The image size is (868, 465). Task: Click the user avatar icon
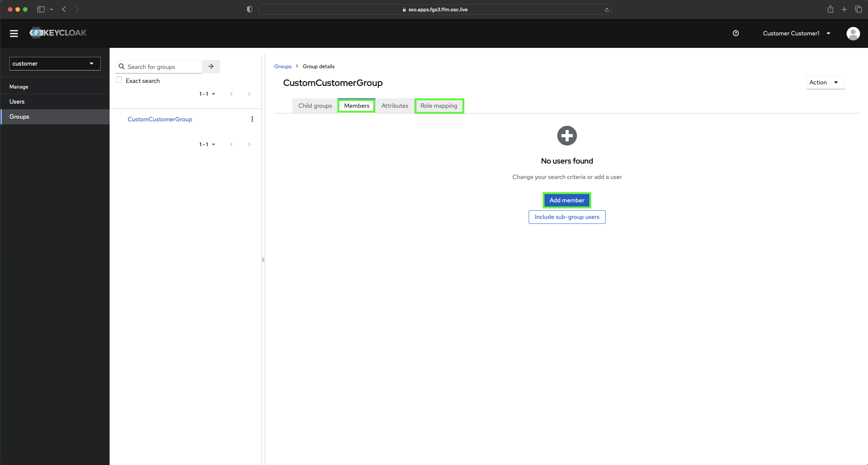pyautogui.click(x=853, y=34)
